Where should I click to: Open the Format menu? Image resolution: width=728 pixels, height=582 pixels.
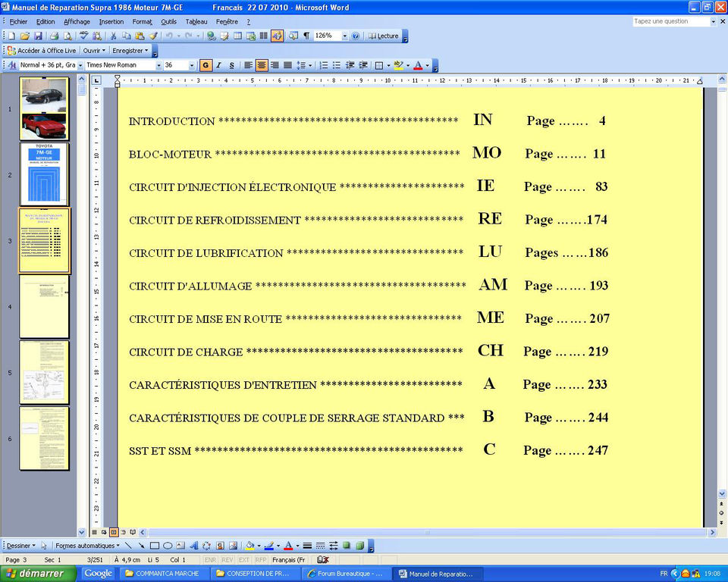[x=142, y=21]
